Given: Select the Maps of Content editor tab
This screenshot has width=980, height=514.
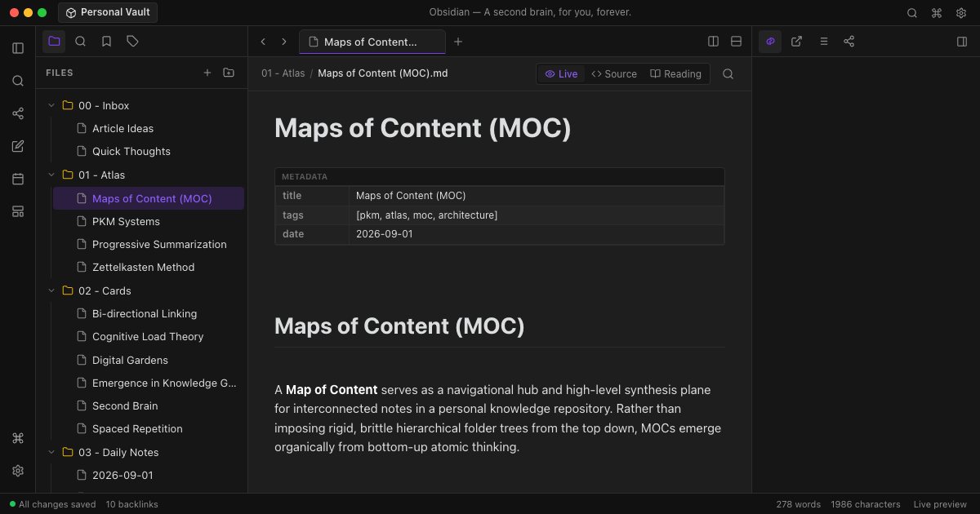Looking at the screenshot, I should tap(372, 42).
